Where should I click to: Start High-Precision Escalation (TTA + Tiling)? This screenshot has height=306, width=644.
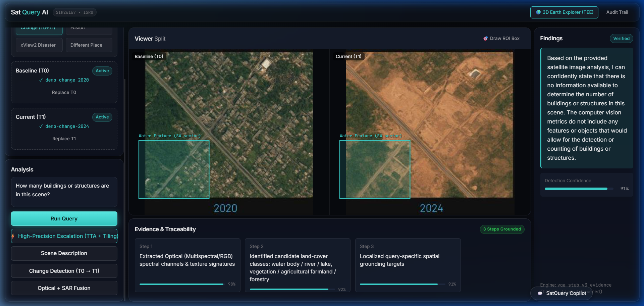(x=64, y=236)
